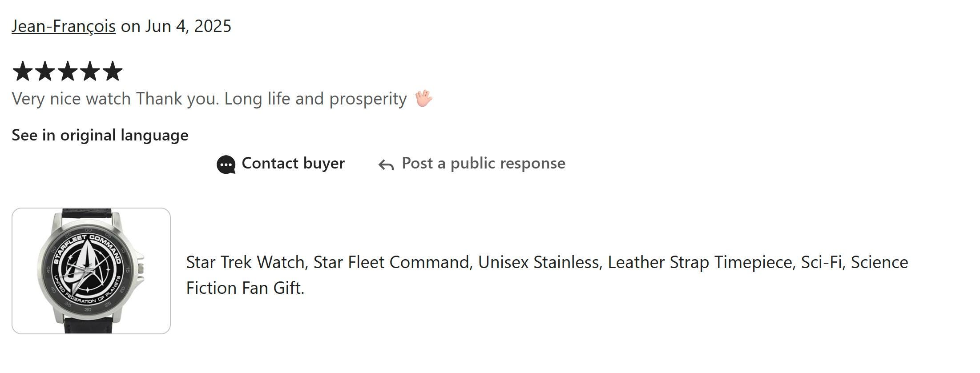Click "Fiction Fan Gift." title line
The height and width of the screenshot is (373, 980).
coord(245,288)
